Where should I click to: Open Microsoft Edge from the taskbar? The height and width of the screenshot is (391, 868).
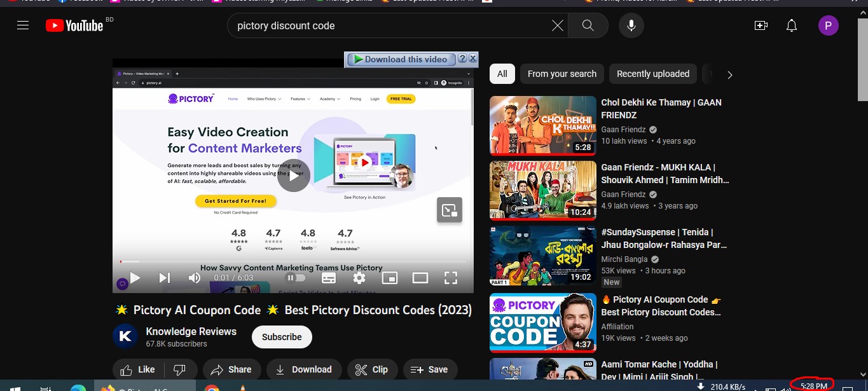(x=78, y=387)
